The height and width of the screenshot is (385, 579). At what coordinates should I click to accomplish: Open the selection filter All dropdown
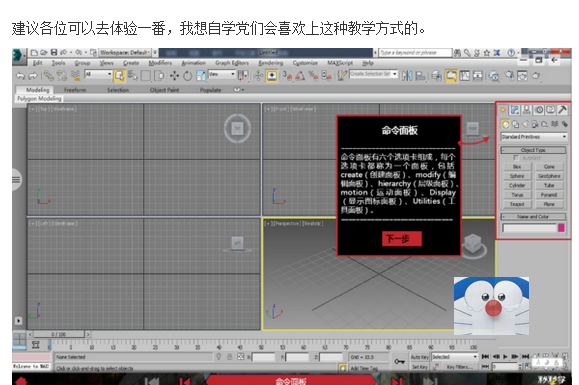pos(99,74)
